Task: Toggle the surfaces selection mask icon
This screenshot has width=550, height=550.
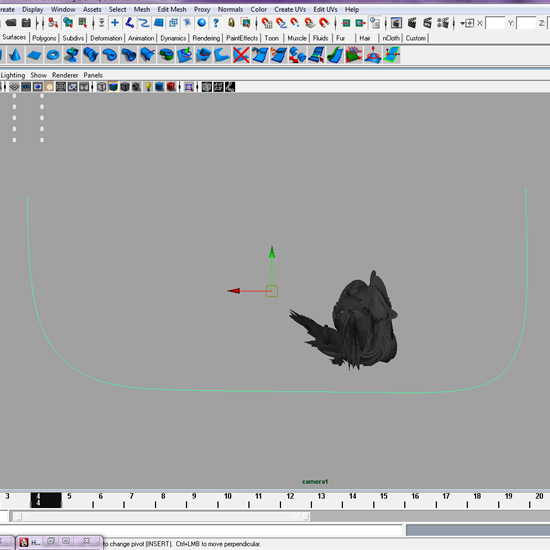Action: (159, 23)
